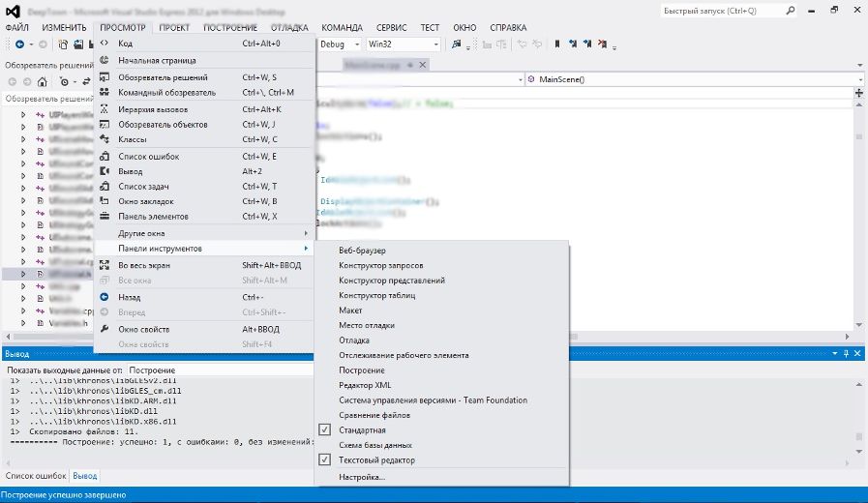This screenshot has width=868, height=503.
Task: Click the Home icon in Solution Explorer toolbar
Action: pyautogui.click(x=43, y=81)
